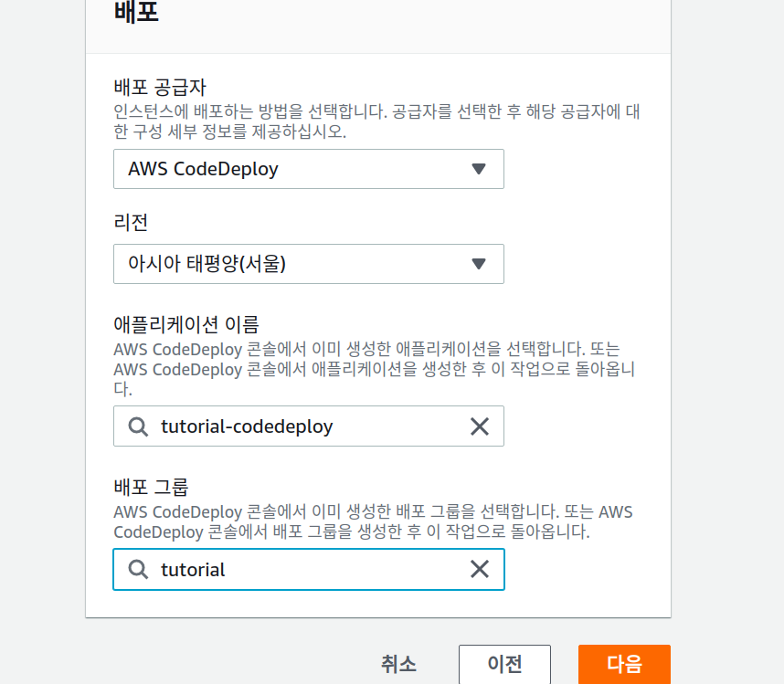
Task: Click the 배포 그룹 label
Action: click(x=151, y=487)
